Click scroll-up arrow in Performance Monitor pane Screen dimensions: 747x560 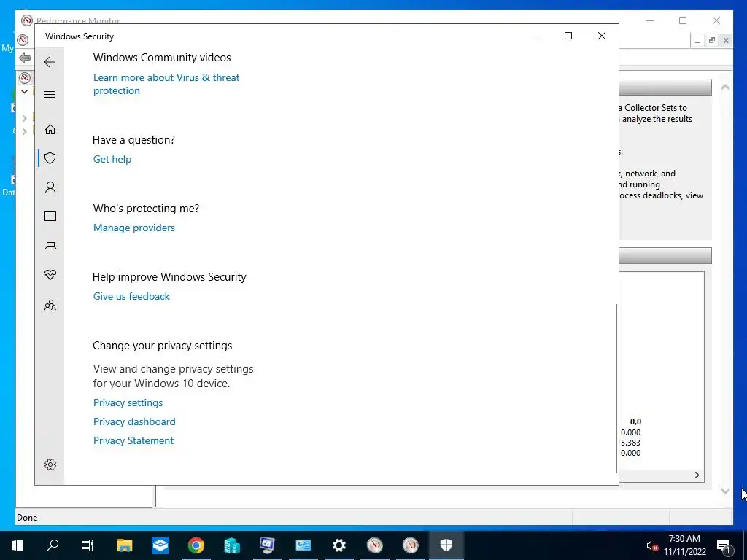coord(725,87)
